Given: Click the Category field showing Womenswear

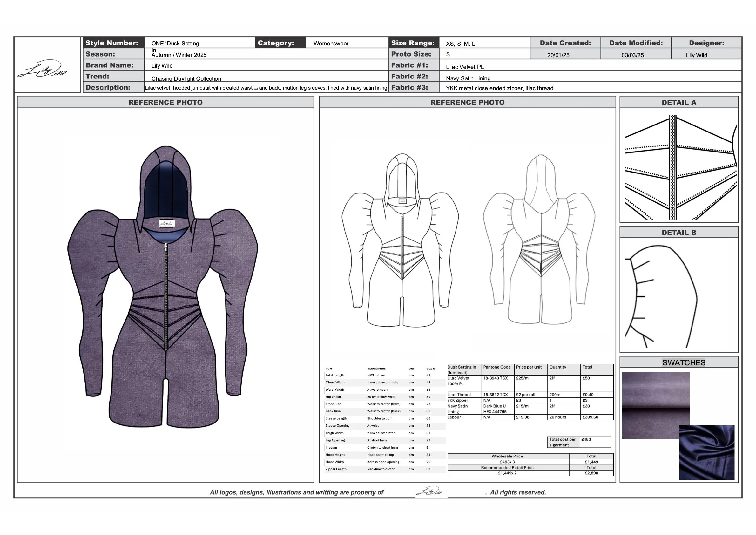Looking at the screenshot, I should tap(331, 43).
